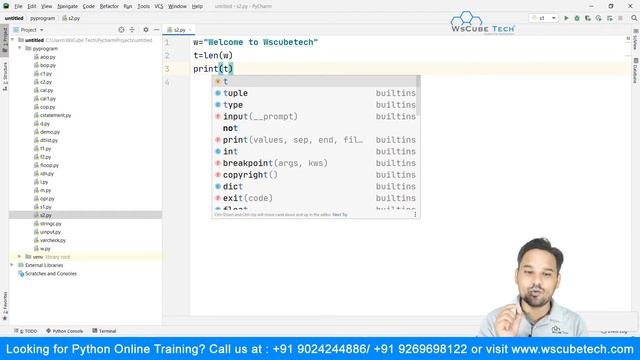Hide the Project panel with minus icon
This screenshot has height=360, width=640.
coord(156,30)
